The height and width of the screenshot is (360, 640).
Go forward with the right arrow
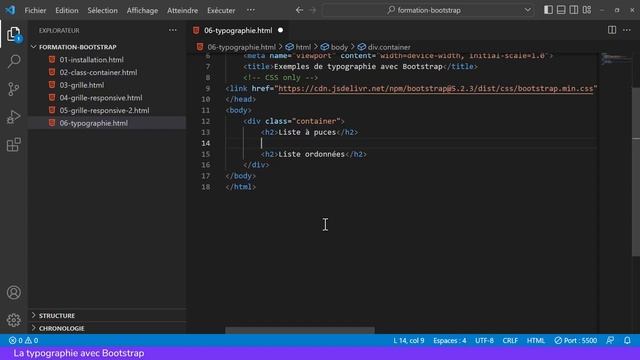click(x=313, y=10)
